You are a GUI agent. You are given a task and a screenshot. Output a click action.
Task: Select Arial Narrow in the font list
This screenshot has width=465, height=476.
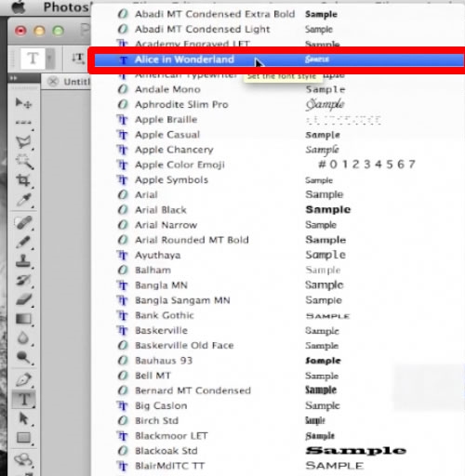tap(166, 225)
